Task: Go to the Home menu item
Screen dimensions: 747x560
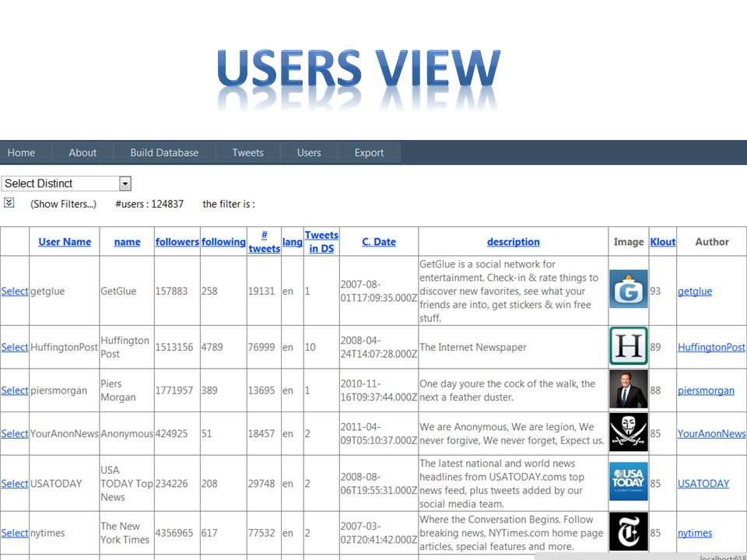Action: pyautogui.click(x=22, y=152)
